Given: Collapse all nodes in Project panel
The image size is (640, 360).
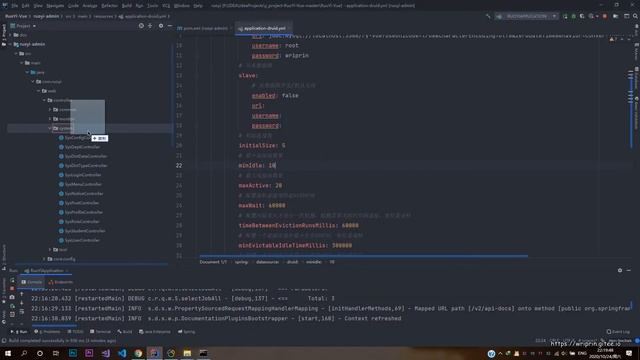Looking at the screenshot, I should [x=150, y=26].
